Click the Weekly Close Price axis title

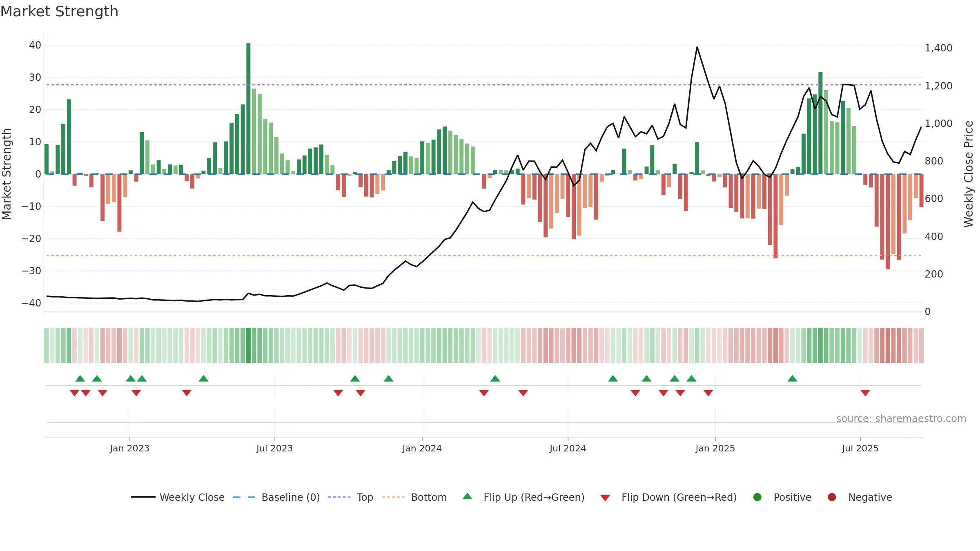tap(969, 174)
